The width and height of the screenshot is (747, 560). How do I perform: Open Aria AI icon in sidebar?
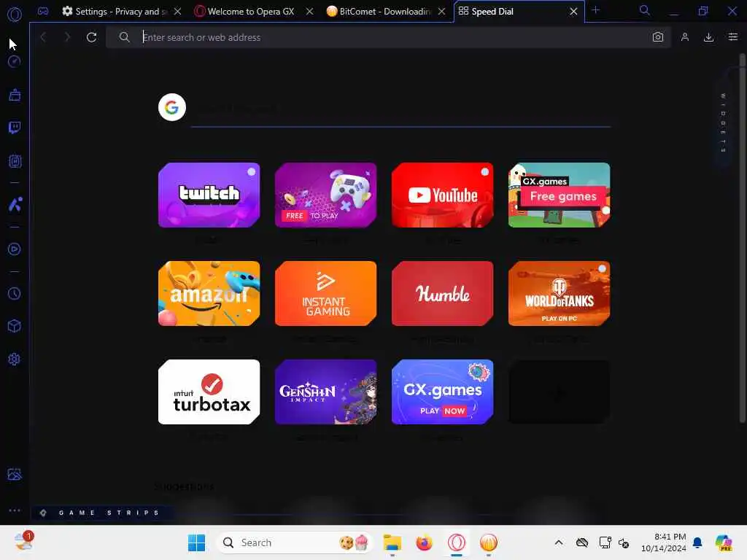pyautogui.click(x=15, y=205)
